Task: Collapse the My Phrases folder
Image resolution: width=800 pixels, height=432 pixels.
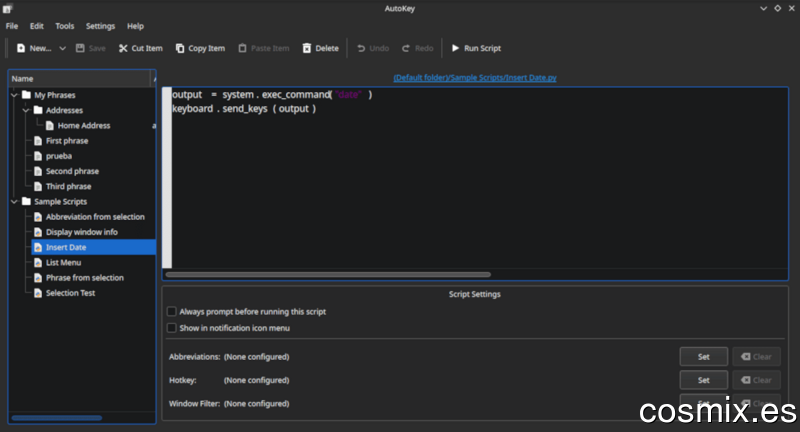Action: point(15,95)
